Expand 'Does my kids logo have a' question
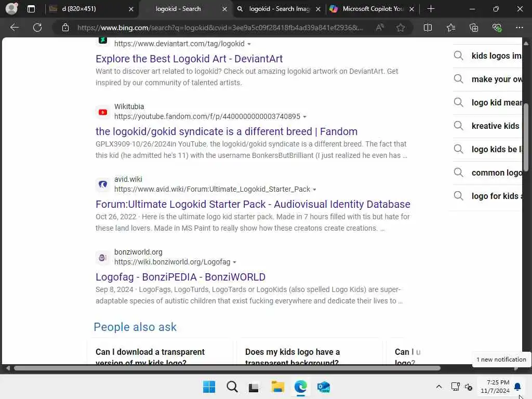This screenshot has height=399, width=532. 310,352
